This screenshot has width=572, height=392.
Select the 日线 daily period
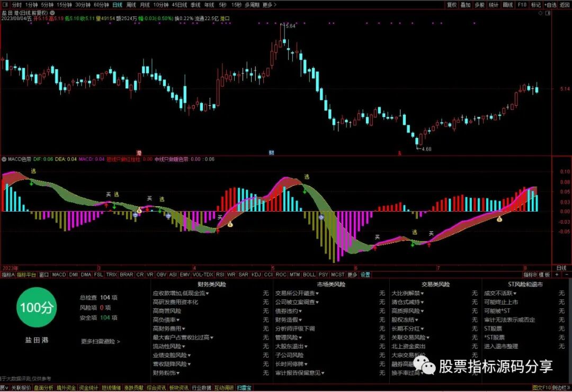click(118, 5)
